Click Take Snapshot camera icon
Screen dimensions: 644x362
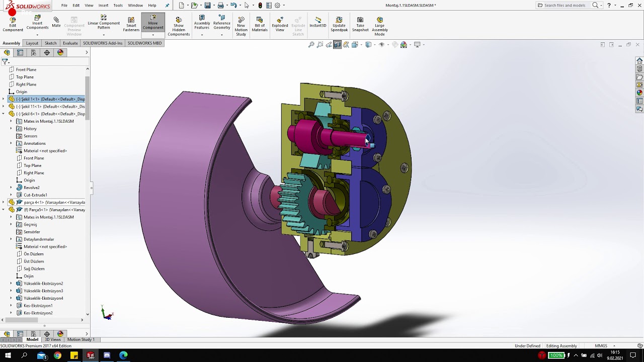coord(360,25)
